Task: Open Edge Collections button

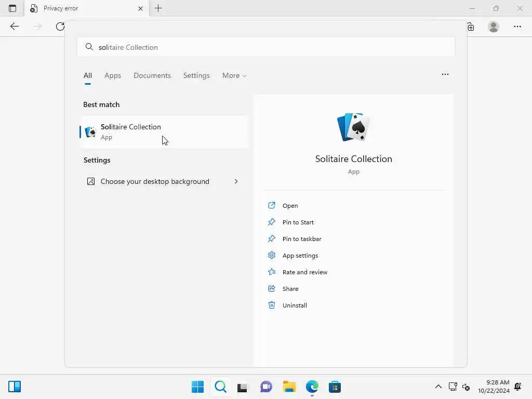Action: point(471,27)
